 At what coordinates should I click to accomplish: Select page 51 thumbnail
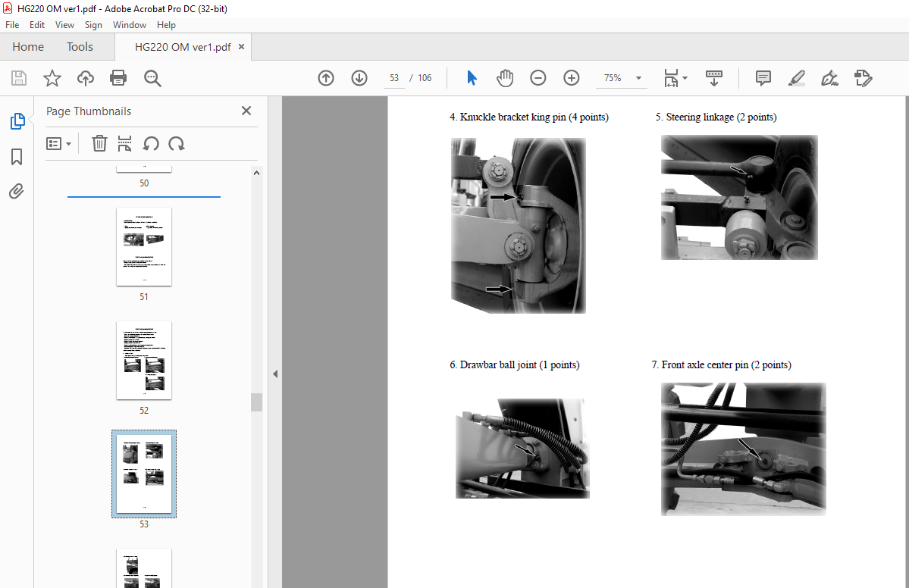(144, 247)
